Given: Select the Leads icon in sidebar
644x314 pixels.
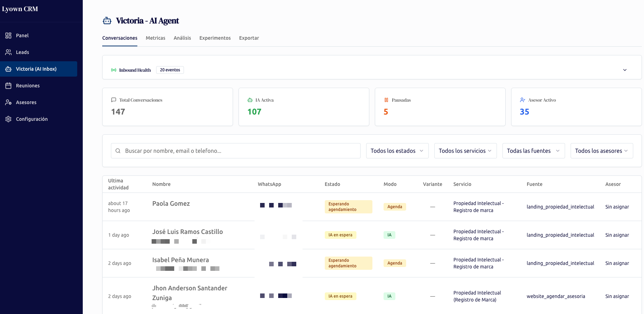Looking at the screenshot, I should 8,52.
